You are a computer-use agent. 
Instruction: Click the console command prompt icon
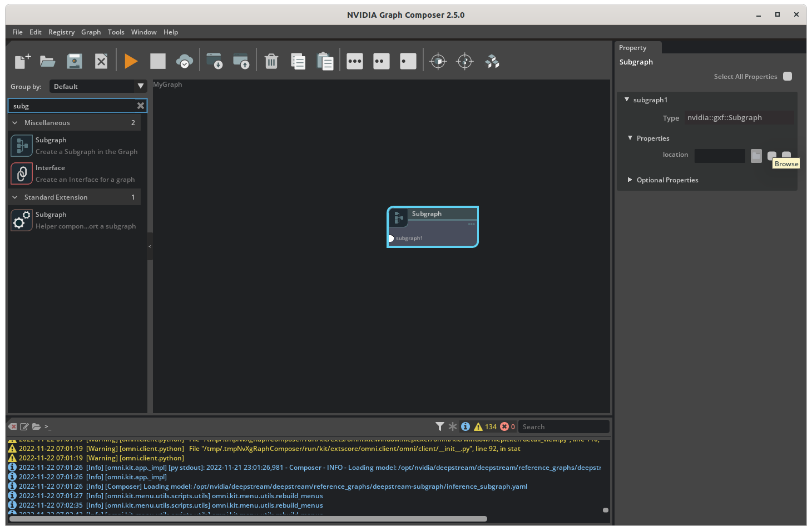(48, 427)
